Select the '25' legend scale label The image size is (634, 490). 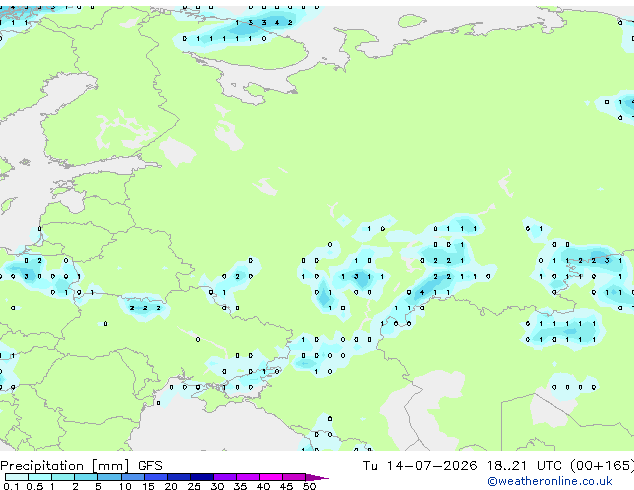coord(194,486)
